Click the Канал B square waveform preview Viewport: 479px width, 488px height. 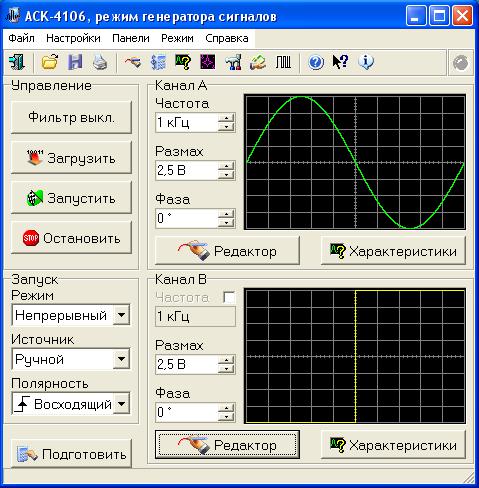355,356
